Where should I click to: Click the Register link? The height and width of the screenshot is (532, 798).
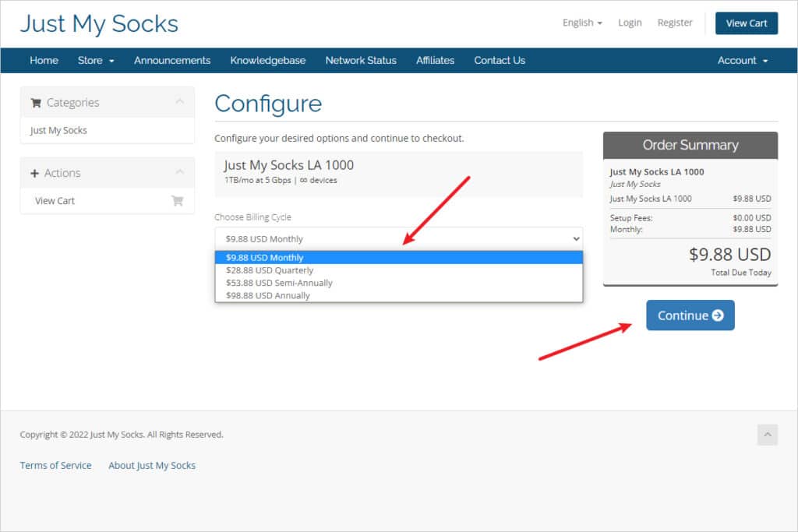pos(675,23)
